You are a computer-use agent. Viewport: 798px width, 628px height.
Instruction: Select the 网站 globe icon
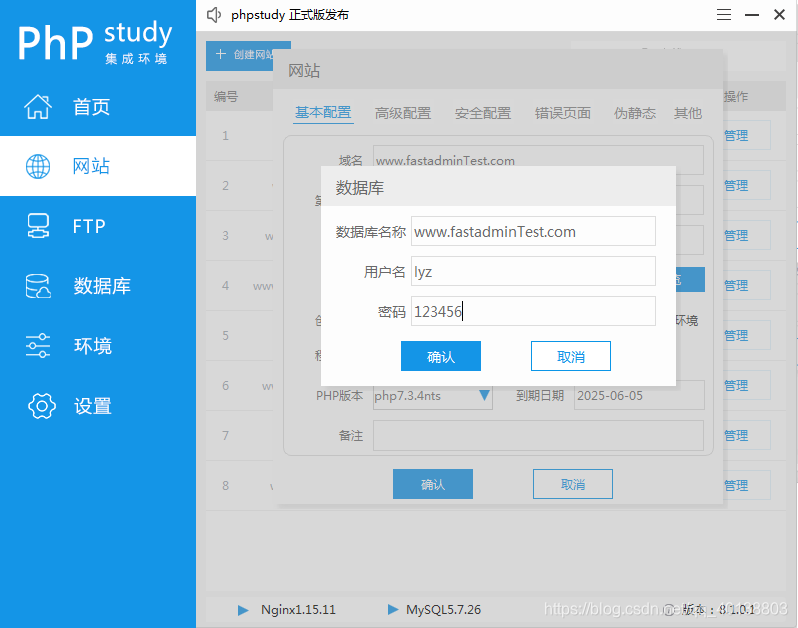(x=38, y=166)
